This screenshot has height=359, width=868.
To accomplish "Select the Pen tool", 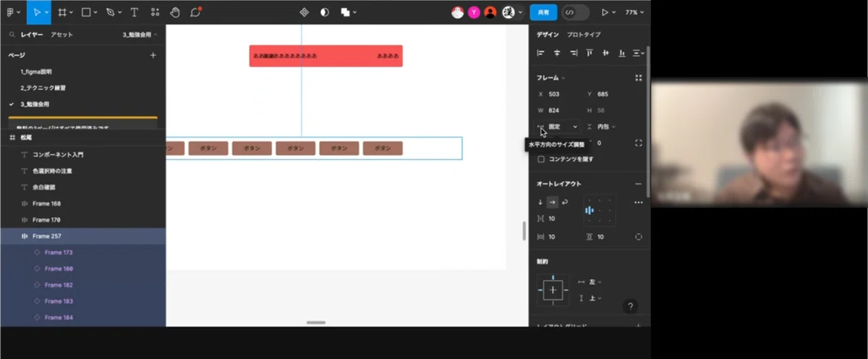I will click(110, 12).
